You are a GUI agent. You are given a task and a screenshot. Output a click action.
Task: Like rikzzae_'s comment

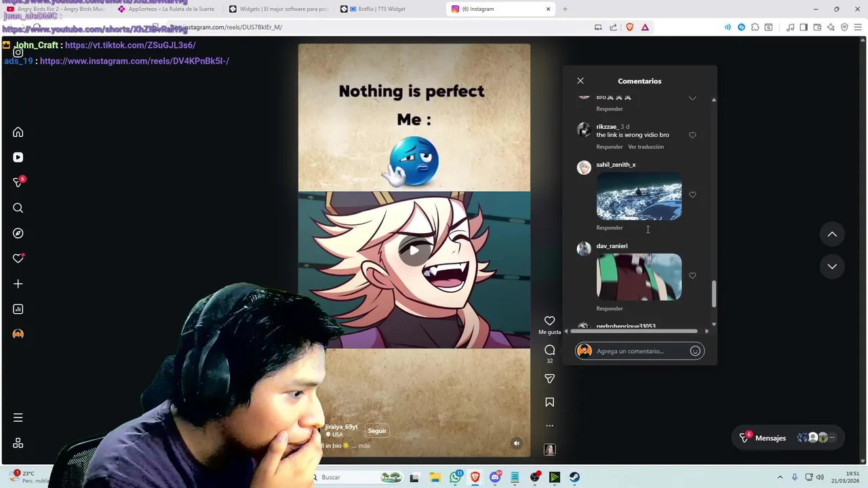click(692, 135)
